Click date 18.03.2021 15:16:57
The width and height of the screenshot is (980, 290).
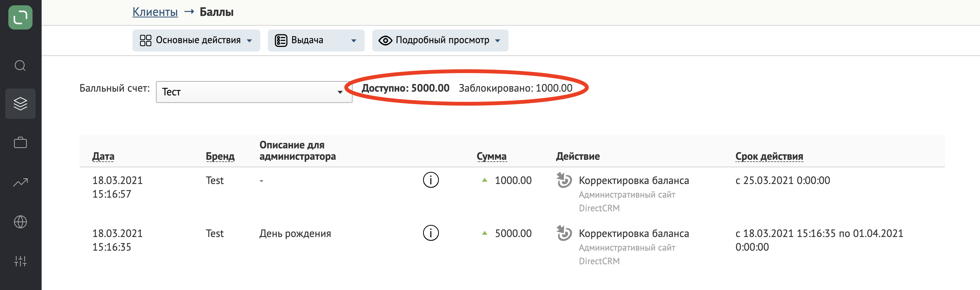(117, 187)
